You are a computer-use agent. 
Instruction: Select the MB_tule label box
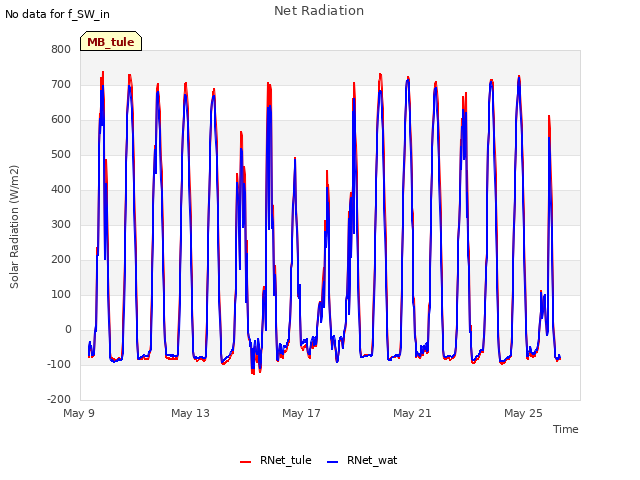[x=111, y=41]
